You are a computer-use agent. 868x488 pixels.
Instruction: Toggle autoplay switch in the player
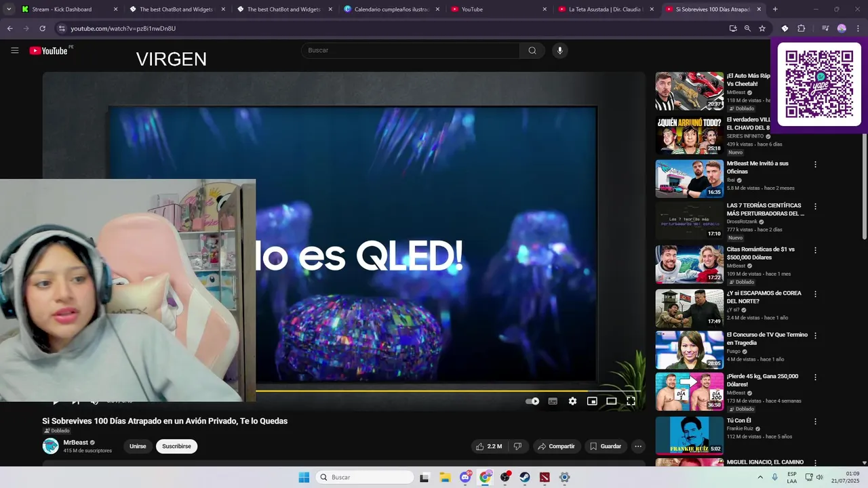(x=532, y=401)
